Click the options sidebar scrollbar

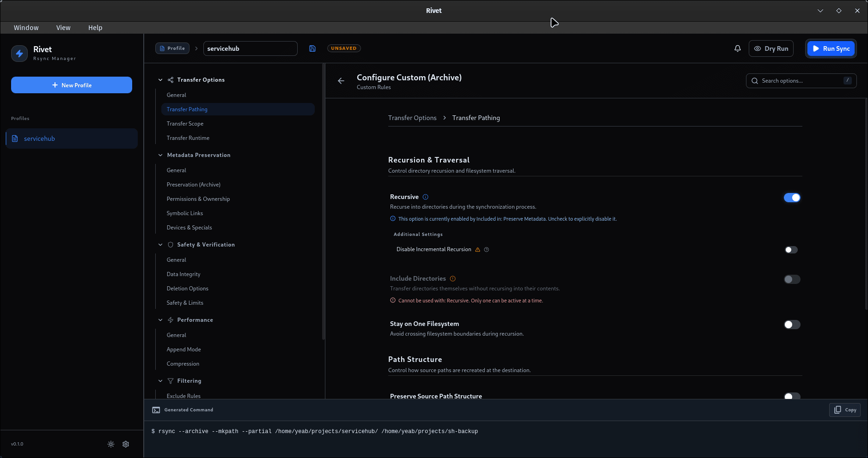(x=324, y=202)
